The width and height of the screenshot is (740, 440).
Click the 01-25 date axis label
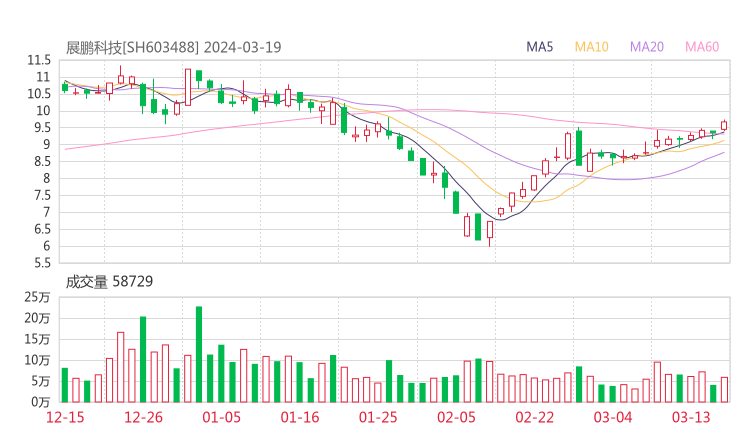(x=378, y=417)
